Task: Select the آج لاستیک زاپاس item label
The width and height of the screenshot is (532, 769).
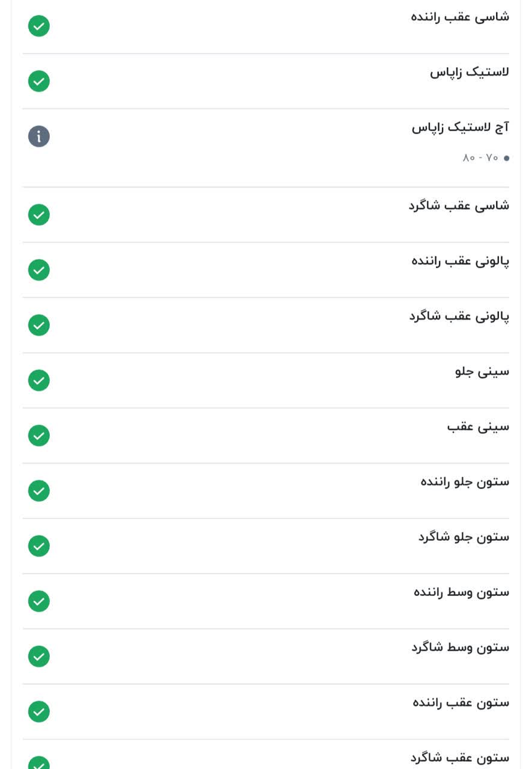Action: 461,127
